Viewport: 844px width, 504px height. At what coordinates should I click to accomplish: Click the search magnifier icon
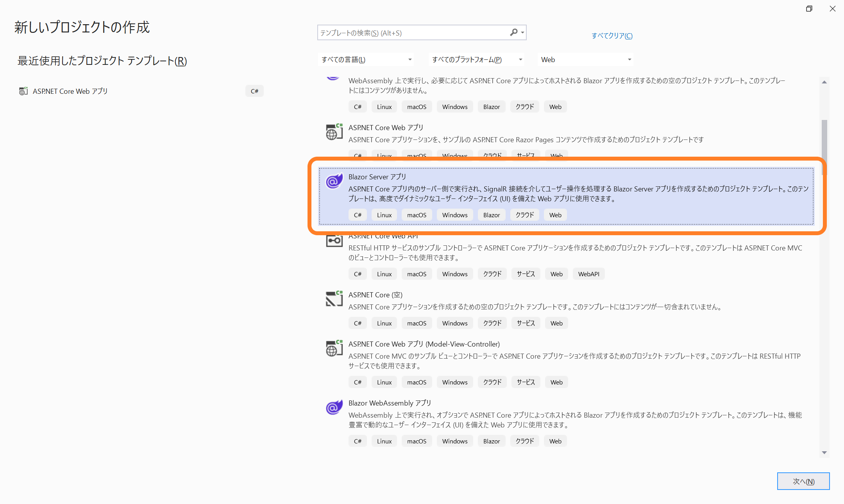[x=513, y=32]
